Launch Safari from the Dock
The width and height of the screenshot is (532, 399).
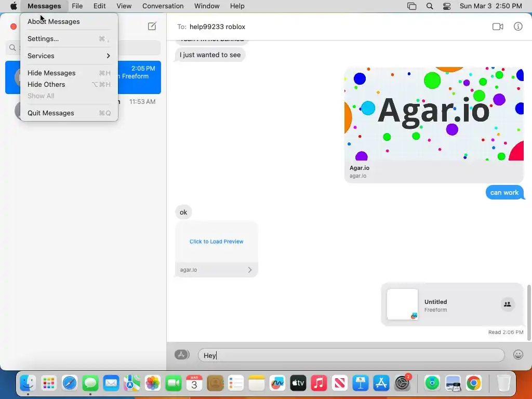(x=70, y=383)
